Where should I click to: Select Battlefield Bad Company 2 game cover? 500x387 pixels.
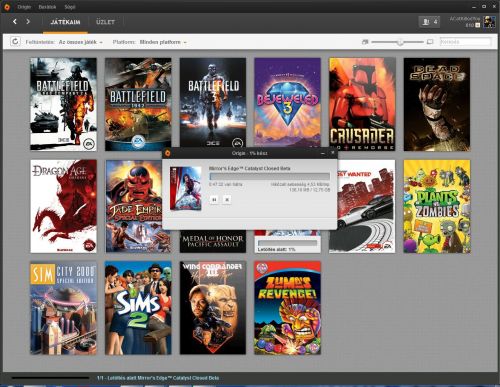[x=63, y=104]
